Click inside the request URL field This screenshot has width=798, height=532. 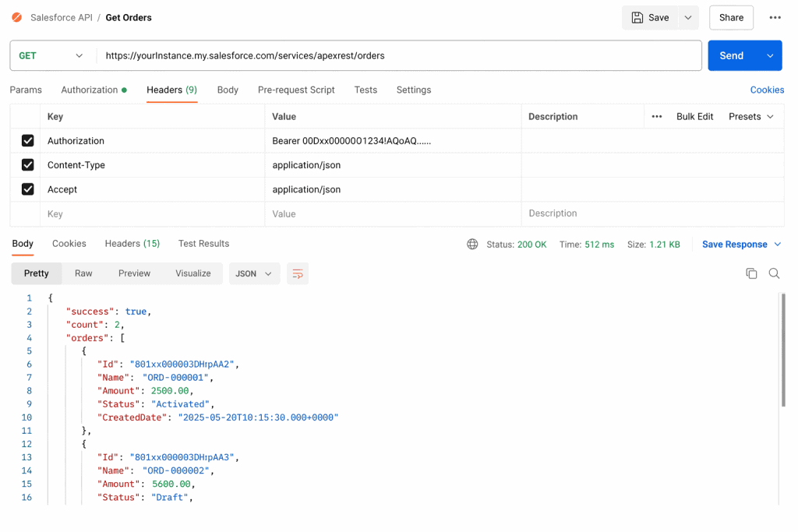(312, 55)
